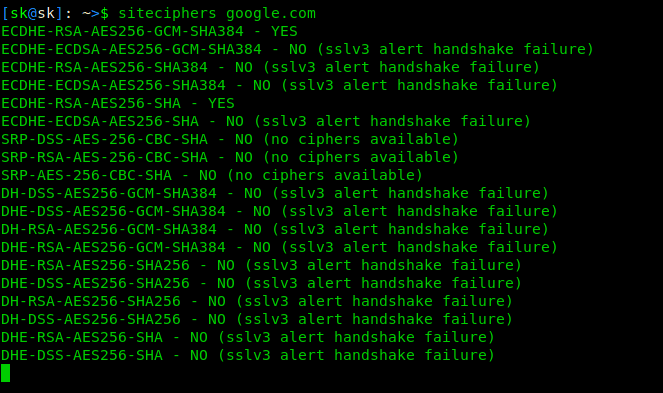Screen dimensions: 663x393
Task: Click the ECDHE-ECDSA-AES256-SHA384 output line
Action: pyautogui.click(x=279, y=85)
